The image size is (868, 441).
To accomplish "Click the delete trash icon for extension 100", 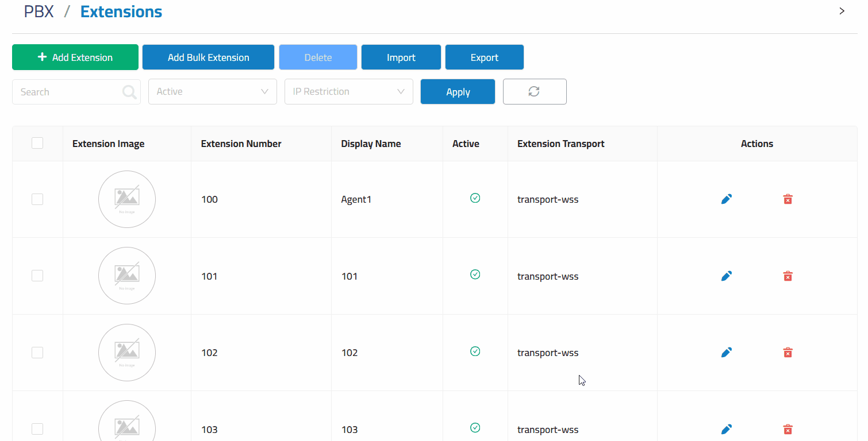I will tap(788, 199).
